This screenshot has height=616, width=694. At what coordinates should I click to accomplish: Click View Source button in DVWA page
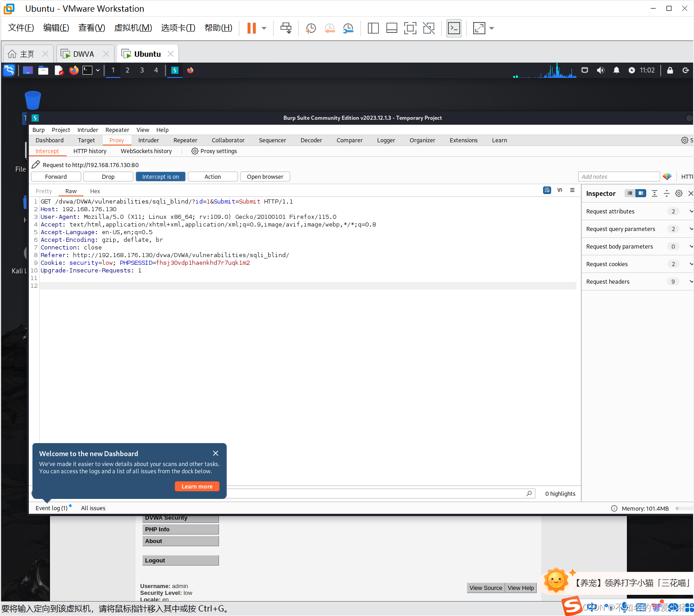486,588
